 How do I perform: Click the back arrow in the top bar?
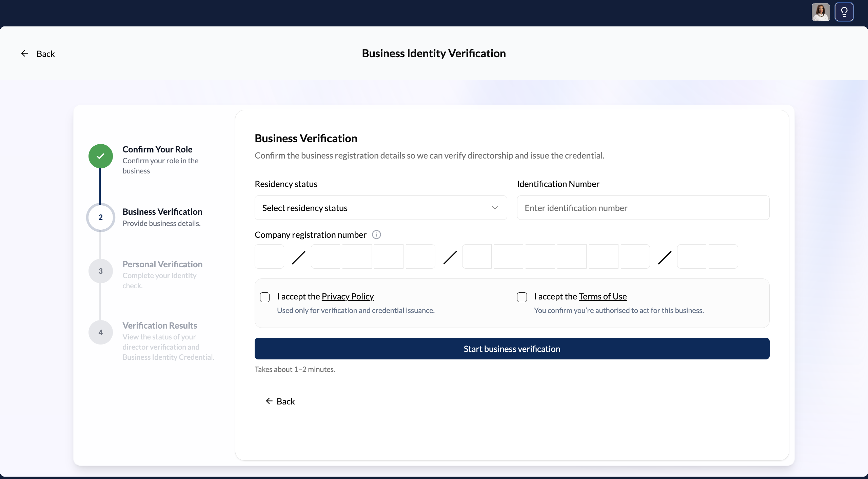coord(24,53)
